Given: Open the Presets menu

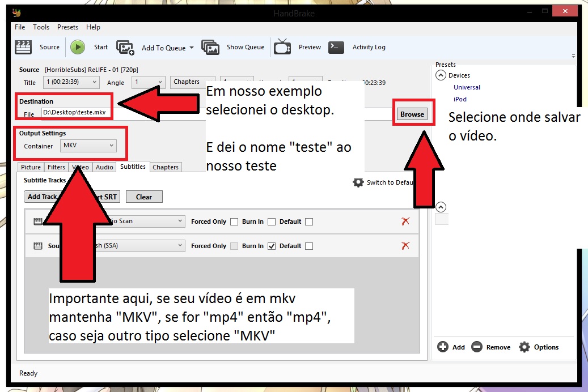Looking at the screenshot, I should point(67,27).
